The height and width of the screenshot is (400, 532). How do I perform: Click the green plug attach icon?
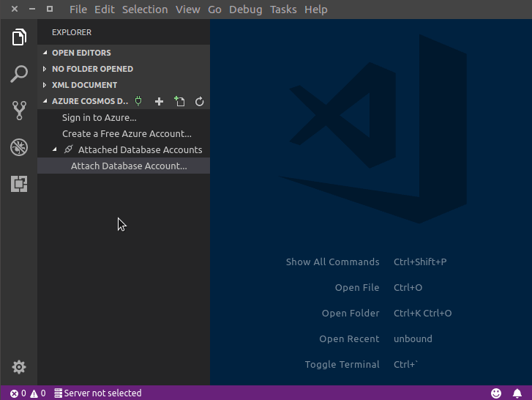tap(138, 102)
